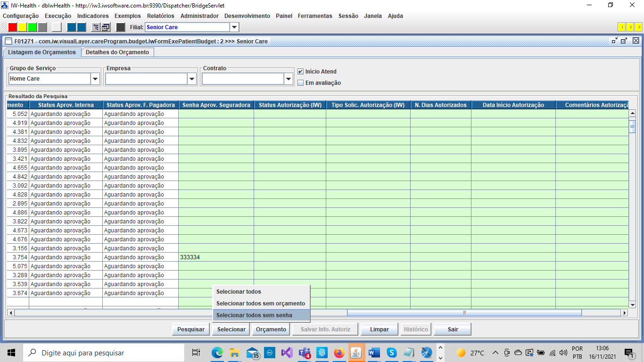Choose Selecionar todos sem senha menu option
The image size is (644, 362).
tap(254, 315)
